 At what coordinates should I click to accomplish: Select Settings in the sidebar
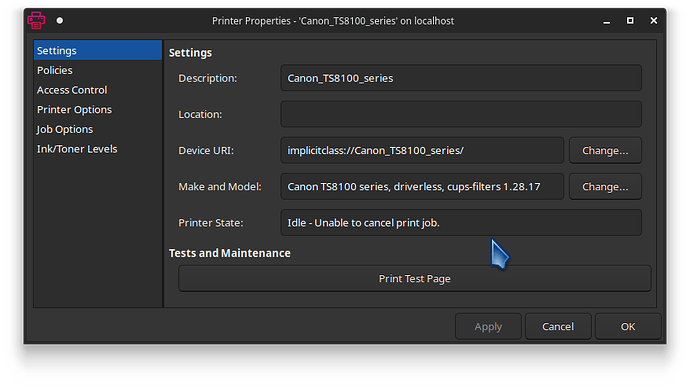98,50
